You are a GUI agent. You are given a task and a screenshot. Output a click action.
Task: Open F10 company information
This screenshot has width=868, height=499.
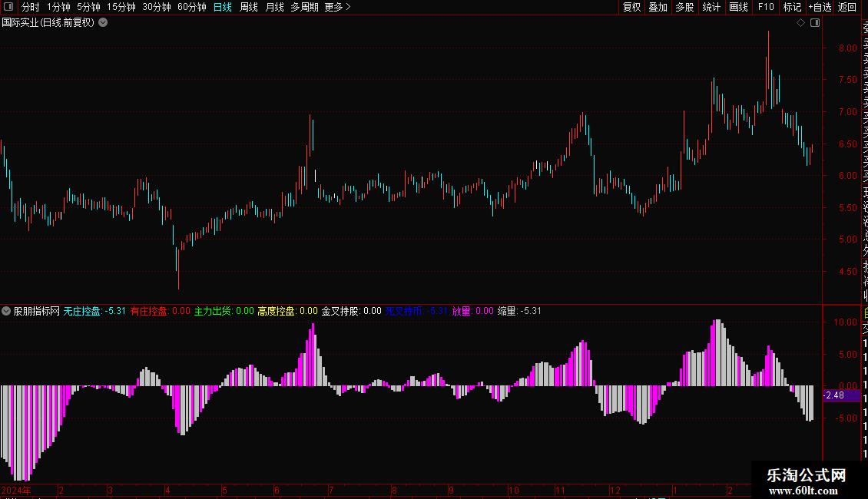(x=766, y=7)
